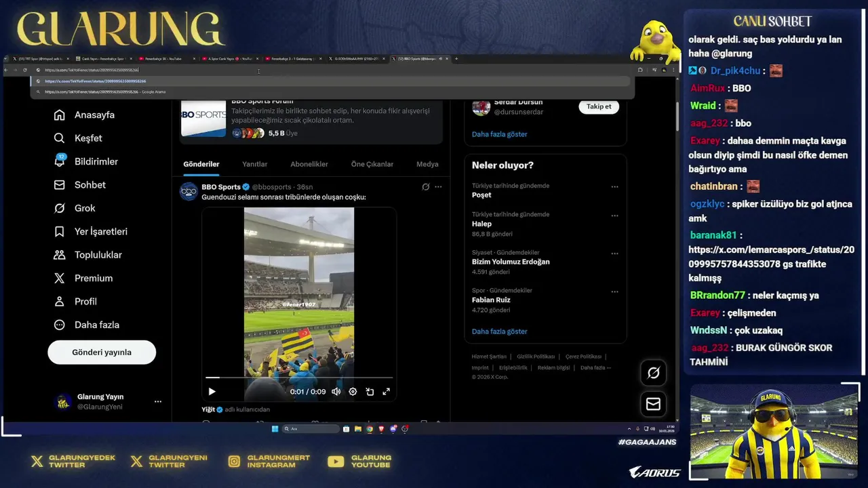Open Brave browser from taskbar

click(382, 429)
